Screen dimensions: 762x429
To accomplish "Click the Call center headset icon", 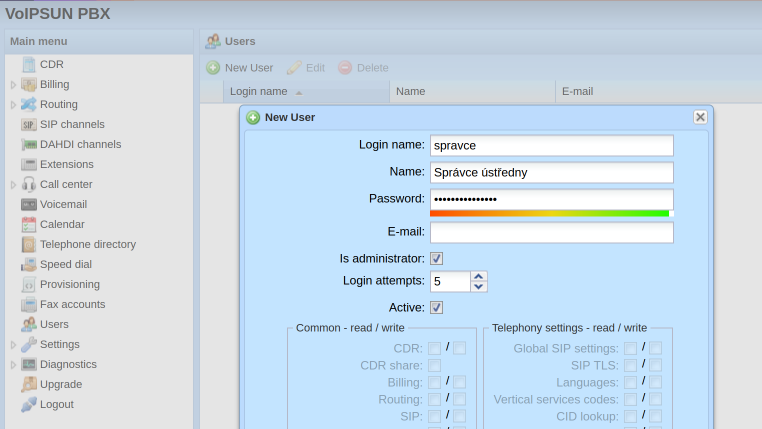I will [x=29, y=185].
